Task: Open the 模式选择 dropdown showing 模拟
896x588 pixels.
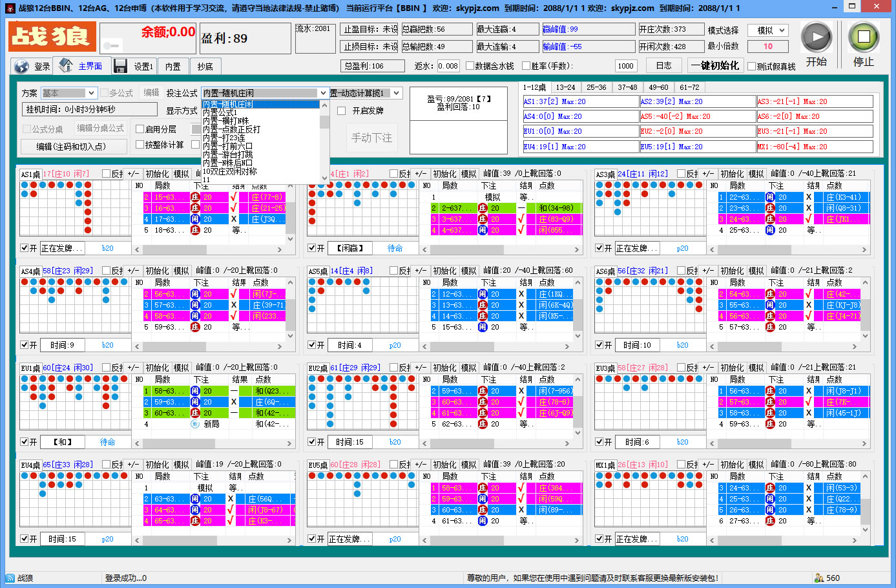Action: tap(768, 30)
